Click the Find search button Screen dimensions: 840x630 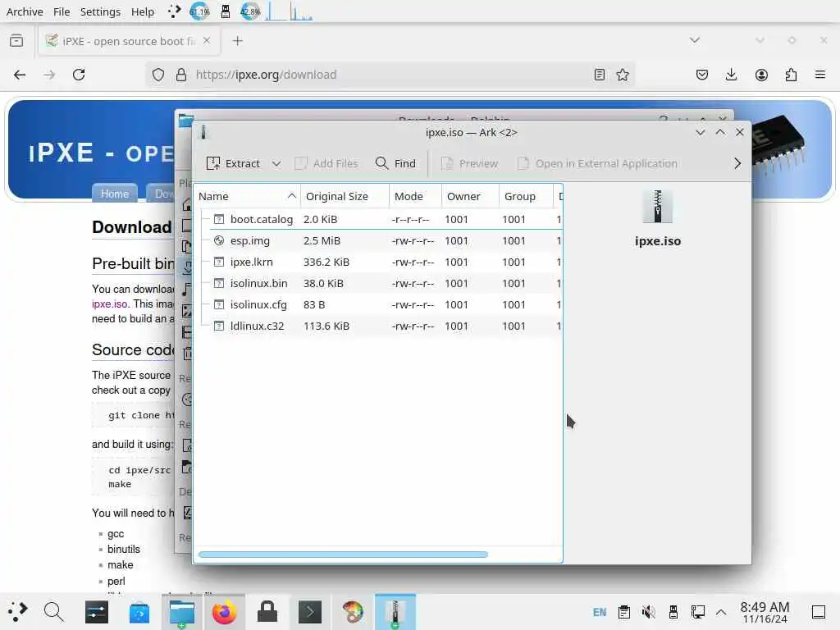click(396, 163)
